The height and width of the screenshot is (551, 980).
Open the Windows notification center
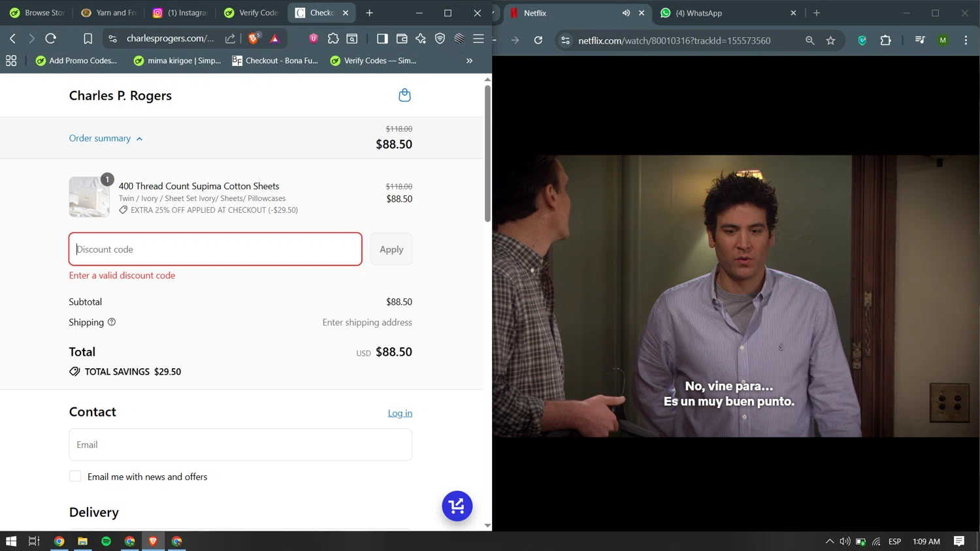(x=959, y=541)
